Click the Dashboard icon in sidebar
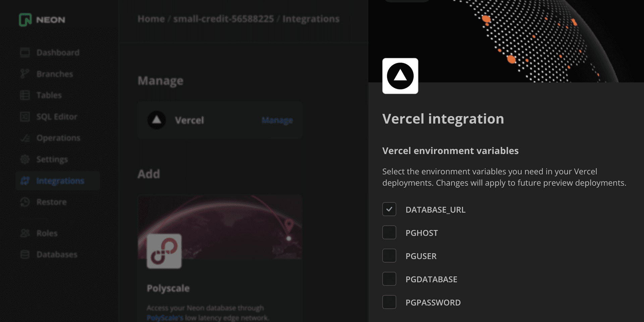Image resolution: width=644 pixels, height=322 pixels. point(25,53)
